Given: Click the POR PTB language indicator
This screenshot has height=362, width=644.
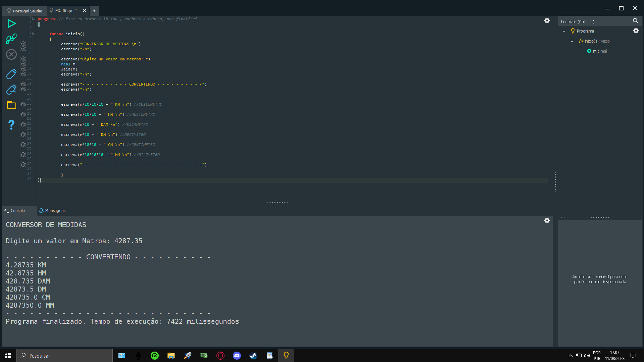Looking at the screenshot, I should [597, 356].
